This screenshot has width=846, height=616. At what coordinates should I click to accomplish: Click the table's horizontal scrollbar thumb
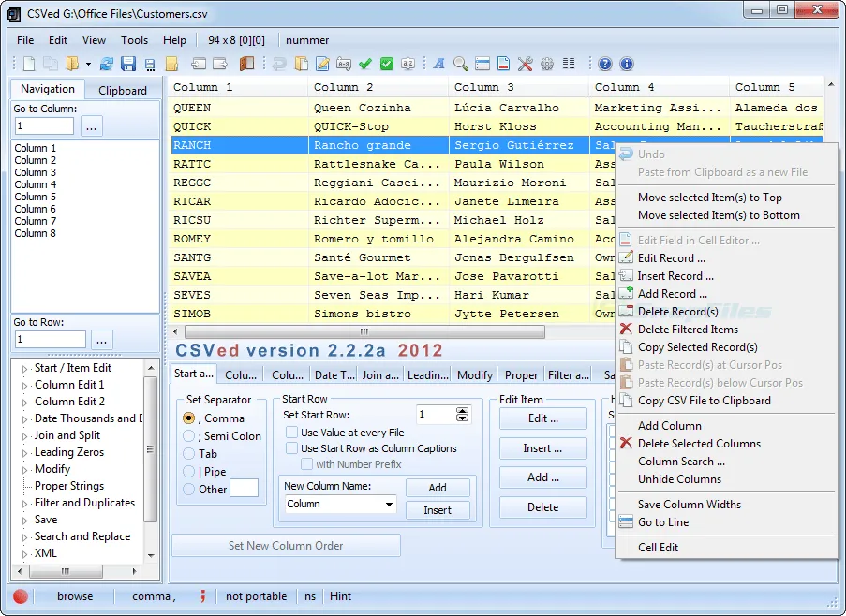(364, 330)
